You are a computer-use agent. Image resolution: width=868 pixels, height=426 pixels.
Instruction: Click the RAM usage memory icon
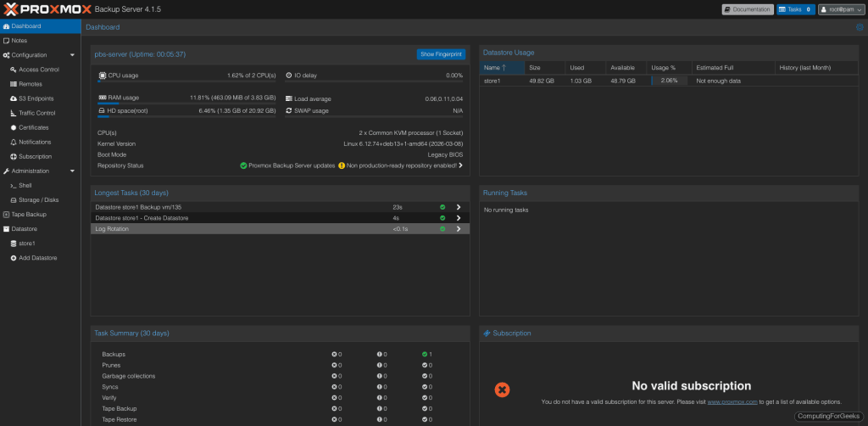(102, 98)
